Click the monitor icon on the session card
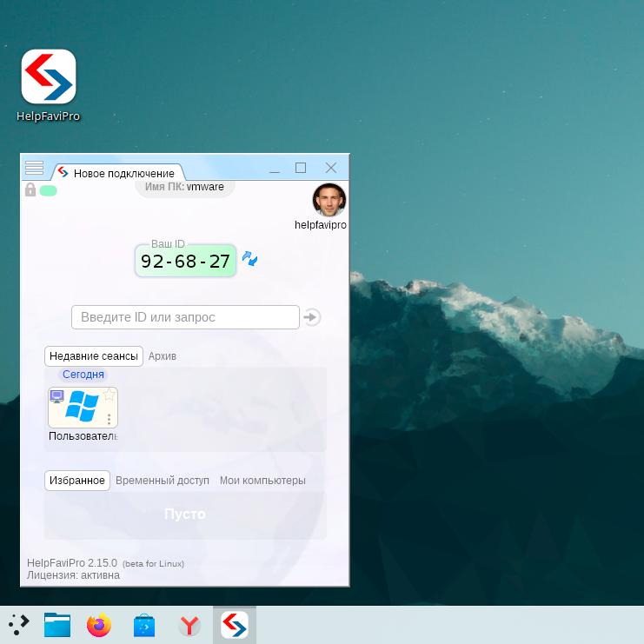This screenshot has height=644, width=644. click(56, 396)
